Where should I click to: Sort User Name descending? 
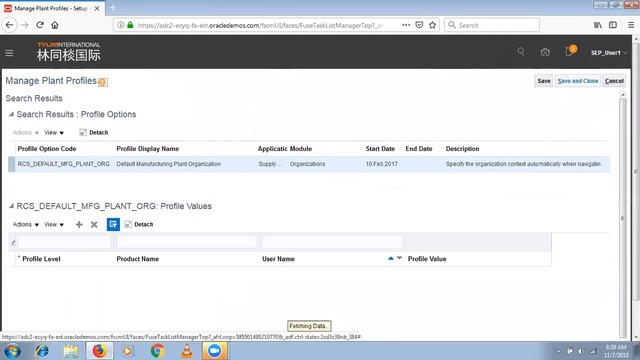click(399, 258)
